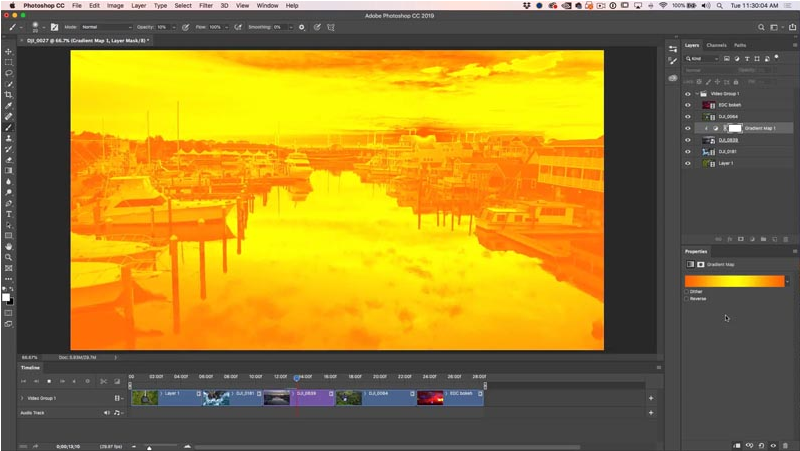Hide the DJI_0839 layer

tap(688, 140)
